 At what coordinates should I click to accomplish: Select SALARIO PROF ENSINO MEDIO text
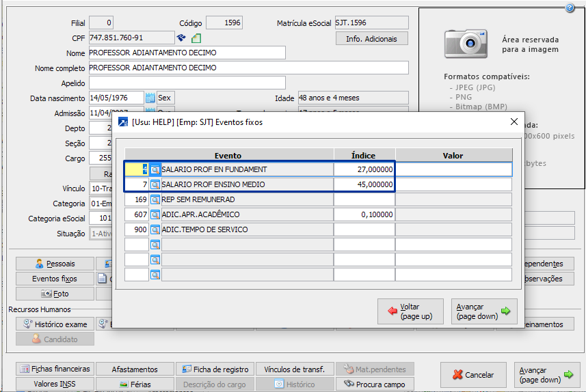(x=213, y=184)
